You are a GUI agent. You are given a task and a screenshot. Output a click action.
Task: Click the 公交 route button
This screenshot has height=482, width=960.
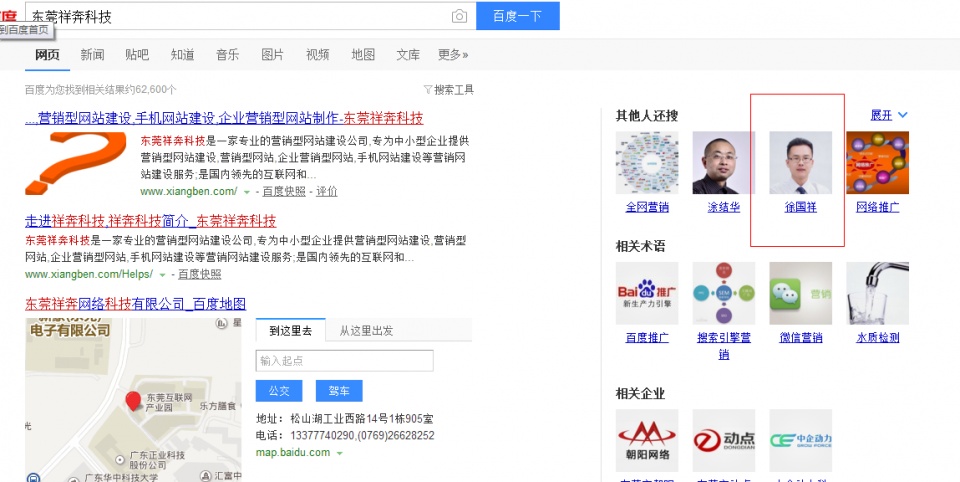279,391
